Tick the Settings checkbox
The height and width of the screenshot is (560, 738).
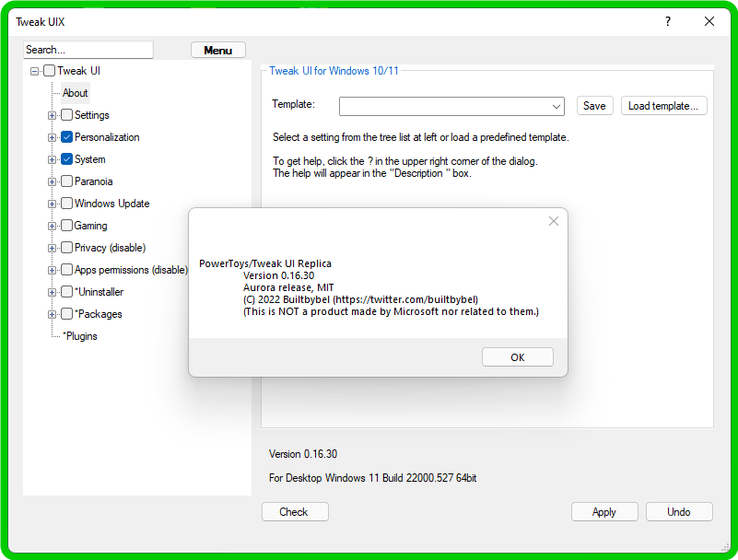[67, 115]
